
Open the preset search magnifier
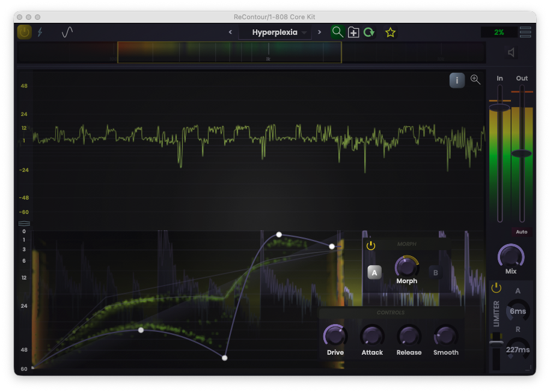click(x=338, y=32)
